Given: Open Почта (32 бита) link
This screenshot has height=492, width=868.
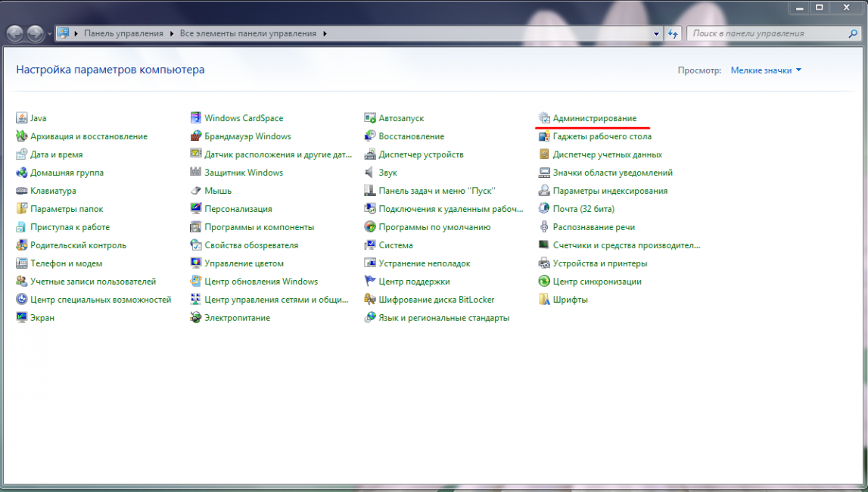Looking at the screenshot, I should point(583,209).
